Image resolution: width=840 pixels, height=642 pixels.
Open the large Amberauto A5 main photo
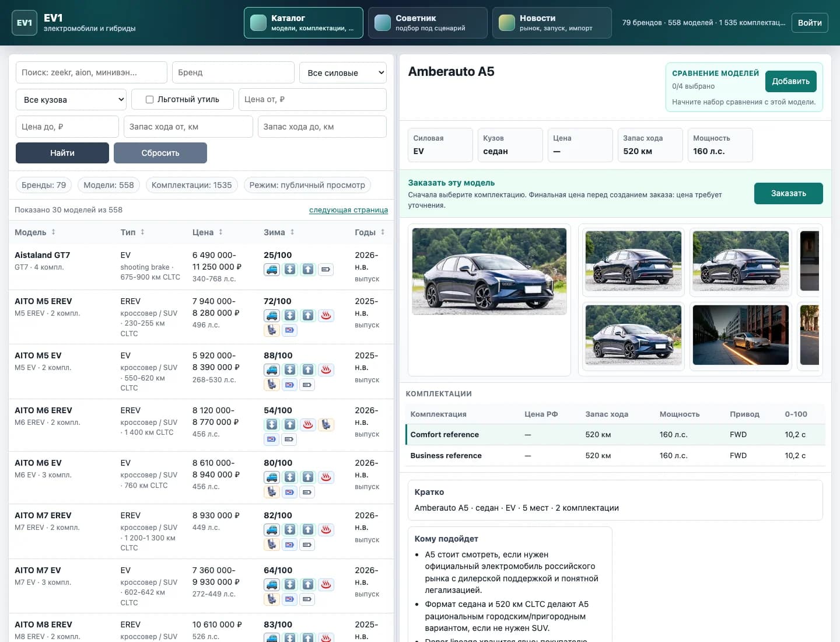coord(489,271)
